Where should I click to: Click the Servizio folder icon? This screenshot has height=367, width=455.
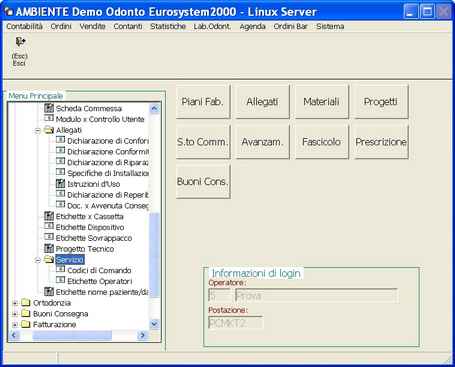click(49, 259)
